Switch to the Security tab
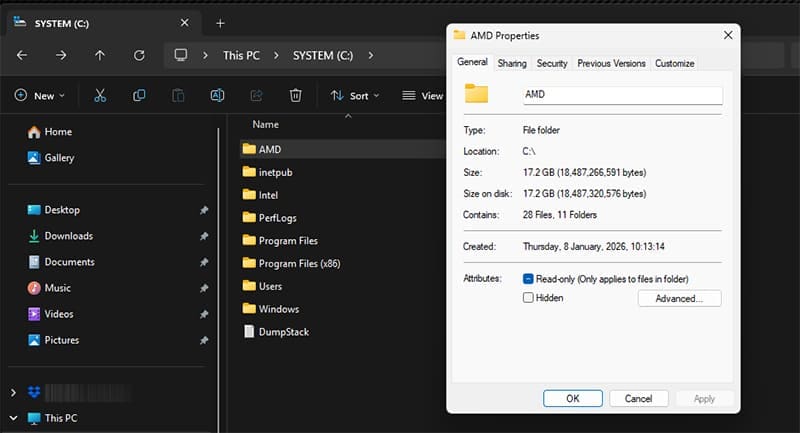Screen dimensions: 800x433 [x=551, y=63]
